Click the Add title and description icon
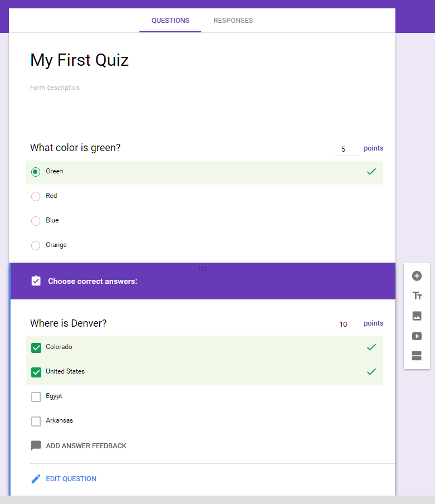435x504 pixels. [x=417, y=295]
